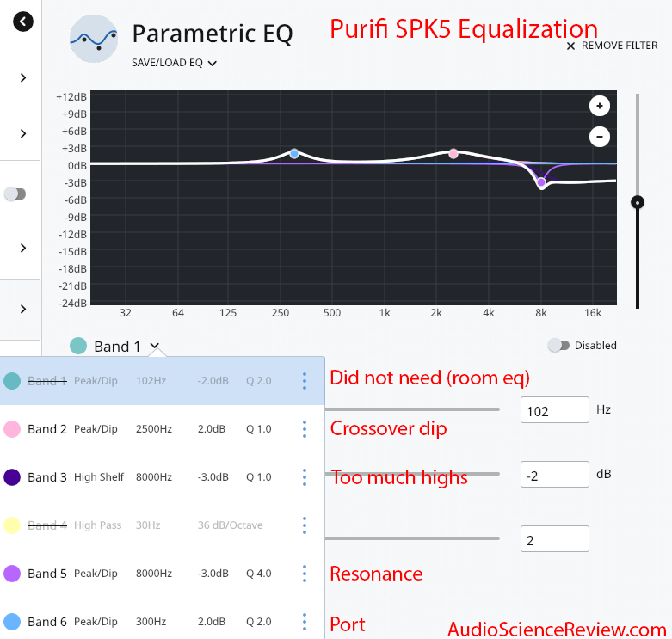Zoom out graph with minus button
This screenshot has height=639, width=672.
(x=599, y=137)
